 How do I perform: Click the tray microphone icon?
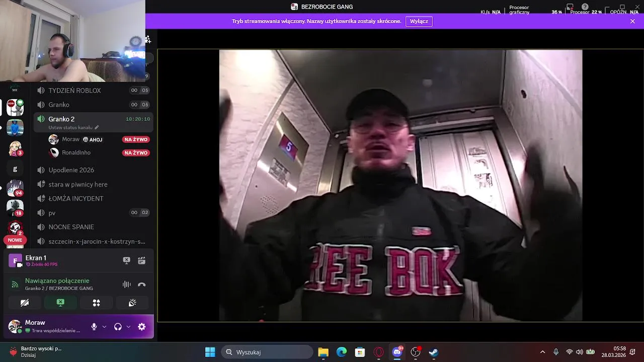[556, 352]
